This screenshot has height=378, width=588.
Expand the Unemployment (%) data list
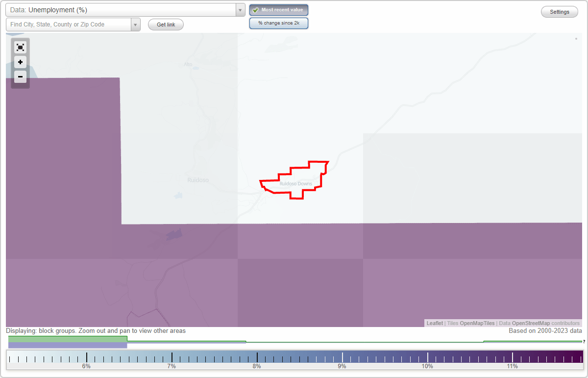pos(240,9)
